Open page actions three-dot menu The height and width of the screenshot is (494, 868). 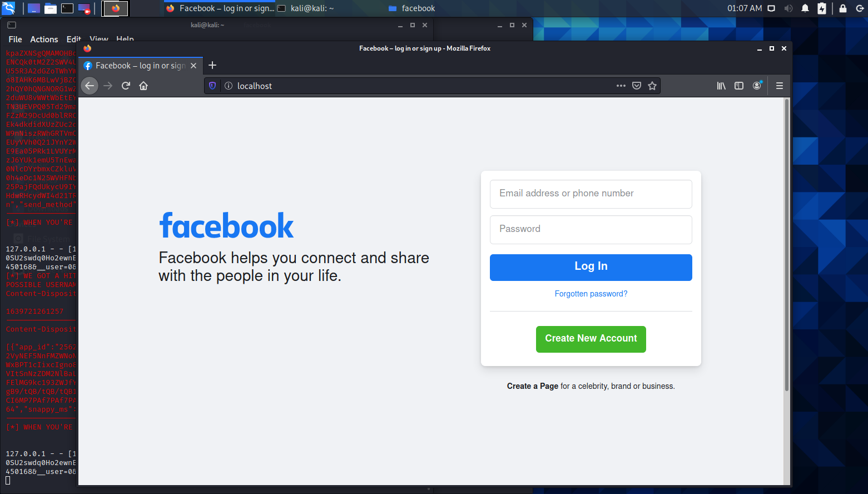tap(621, 86)
